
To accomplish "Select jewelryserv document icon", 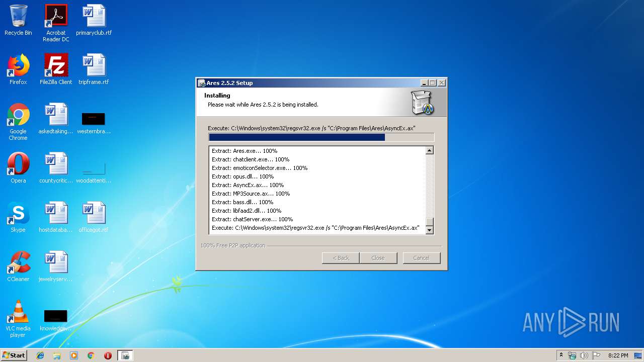I will [56, 266].
